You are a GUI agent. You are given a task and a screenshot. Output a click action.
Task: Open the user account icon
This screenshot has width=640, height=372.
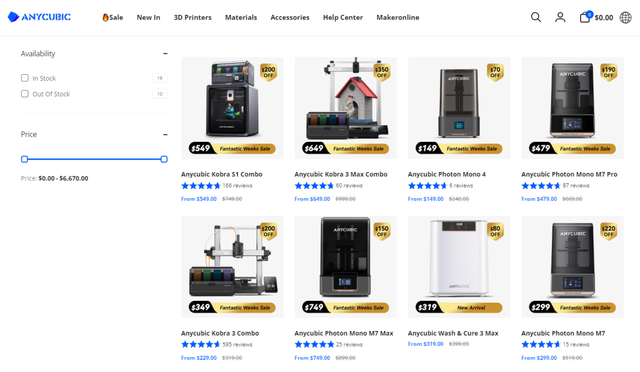pyautogui.click(x=560, y=17)
